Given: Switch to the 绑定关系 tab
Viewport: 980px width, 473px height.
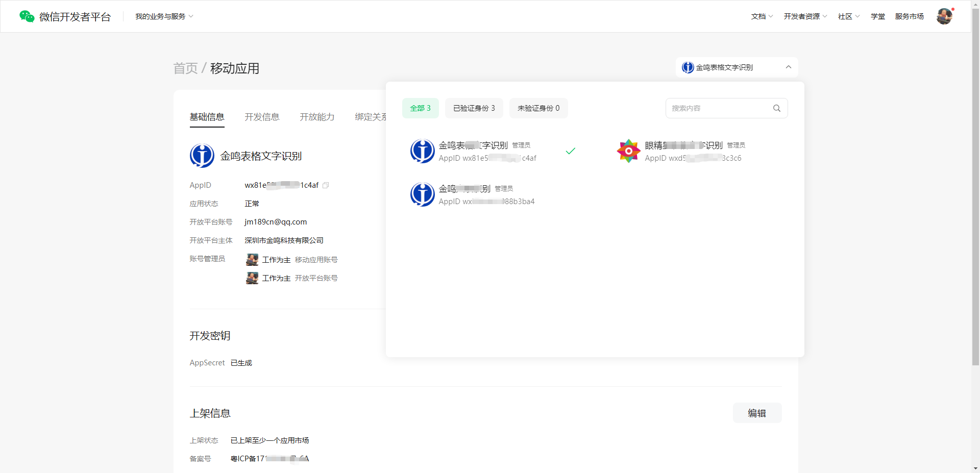Looking at the screenshot, I should [371, 117].
